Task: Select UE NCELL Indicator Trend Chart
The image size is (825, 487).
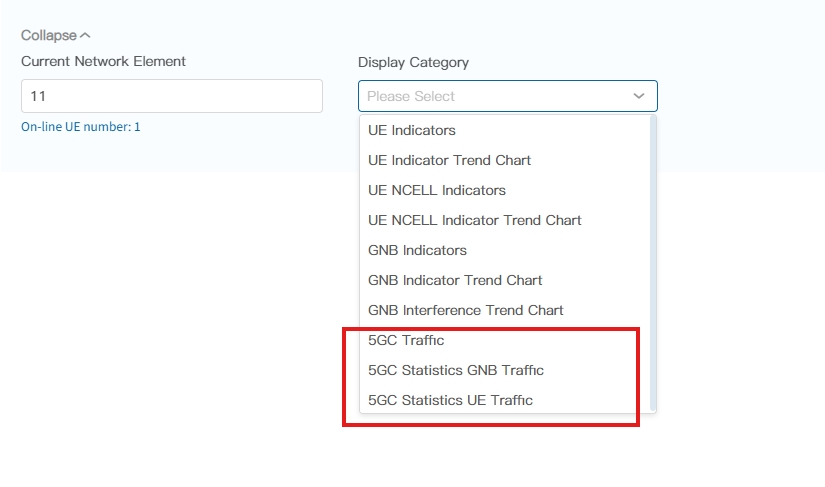Action: point(474,220)
